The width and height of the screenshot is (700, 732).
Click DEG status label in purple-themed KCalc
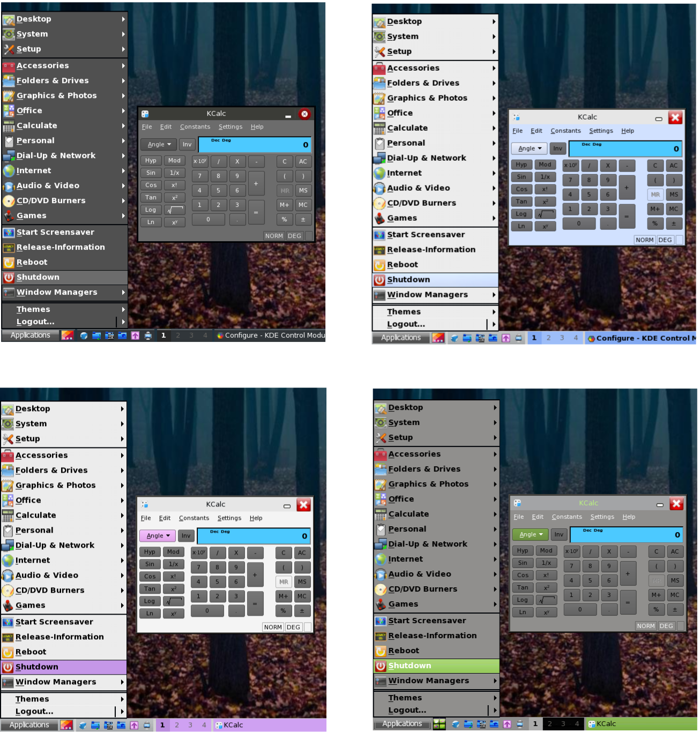click(293, 628)
